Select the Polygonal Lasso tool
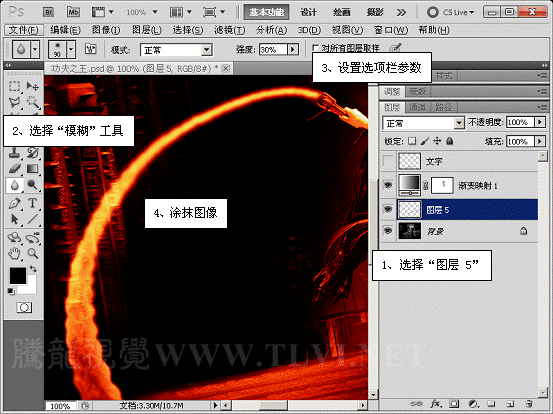This screenshot has height=414, width=553. 14,102
